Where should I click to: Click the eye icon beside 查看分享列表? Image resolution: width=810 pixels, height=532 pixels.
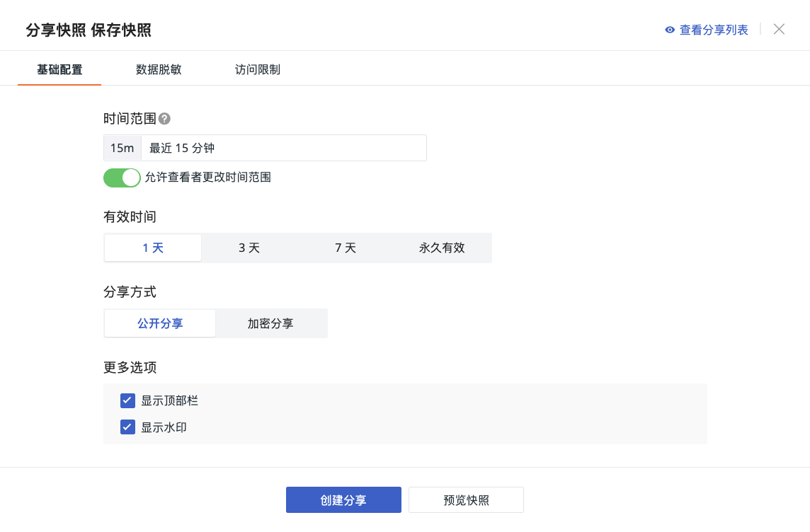point(670,30)
